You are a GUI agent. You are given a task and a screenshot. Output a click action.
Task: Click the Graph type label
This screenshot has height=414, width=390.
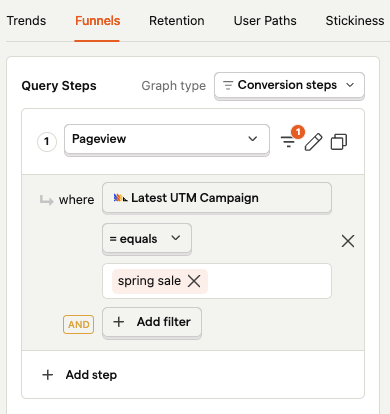pyautogui.click(x=174, y=86)
